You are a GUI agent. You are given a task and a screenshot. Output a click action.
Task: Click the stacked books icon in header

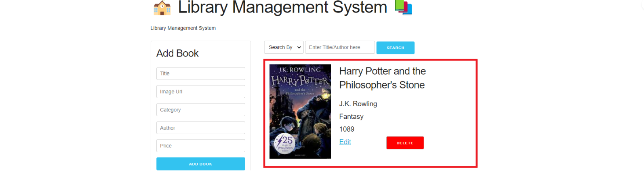click(403, 7)
